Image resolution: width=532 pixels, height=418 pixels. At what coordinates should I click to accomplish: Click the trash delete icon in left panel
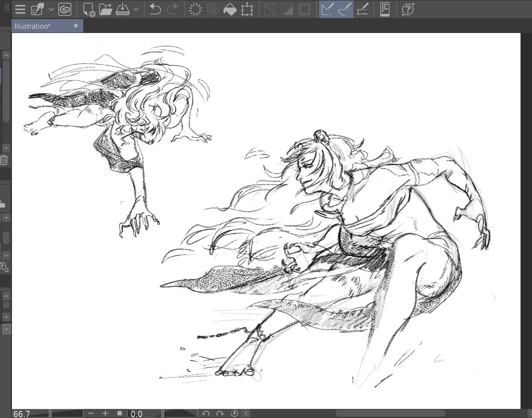click(x=4, y=160)
